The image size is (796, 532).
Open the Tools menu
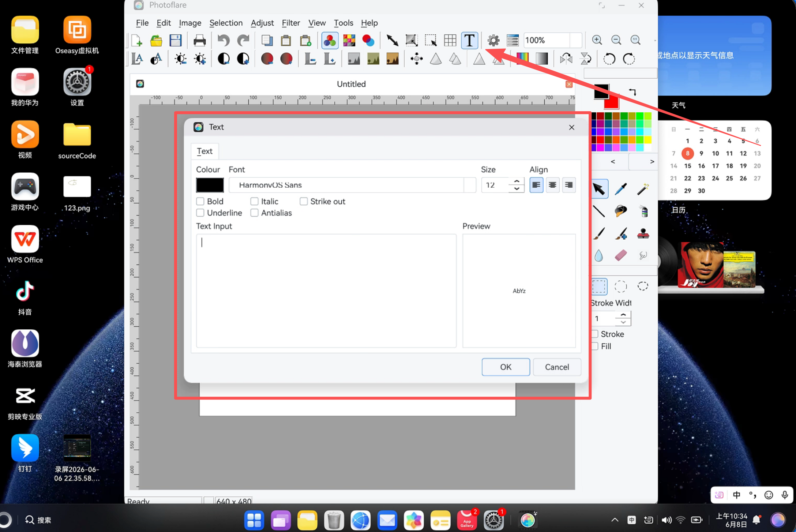click(343, 23)
